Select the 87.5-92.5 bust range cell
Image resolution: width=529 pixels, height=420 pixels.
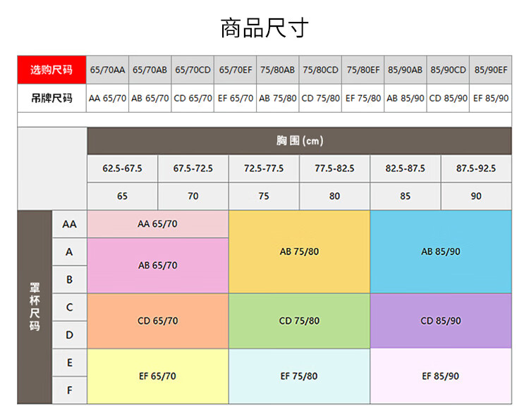pyautogui.click(x=476, y=168)
